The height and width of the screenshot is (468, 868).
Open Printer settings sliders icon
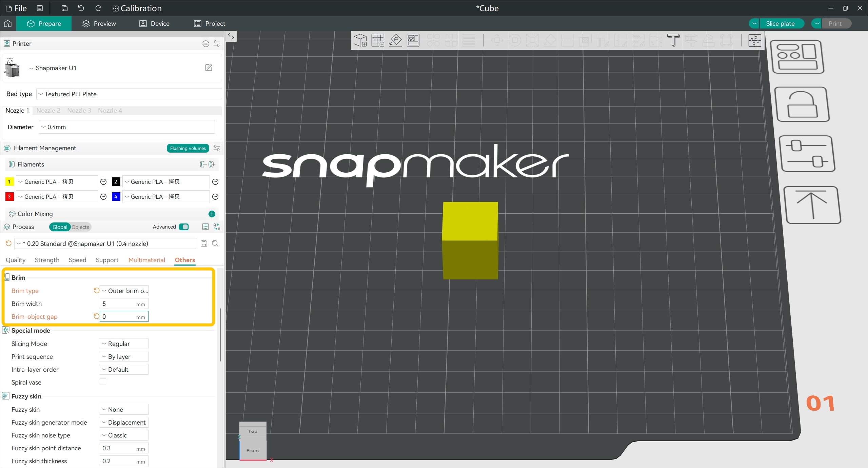pyautogui.click(x=217, y=44)
